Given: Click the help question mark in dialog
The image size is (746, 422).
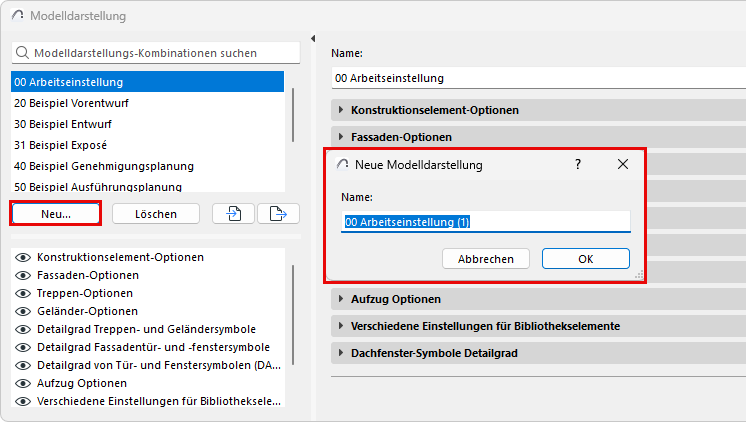Looking at the screenshot, I should click(x=577, y=164).
